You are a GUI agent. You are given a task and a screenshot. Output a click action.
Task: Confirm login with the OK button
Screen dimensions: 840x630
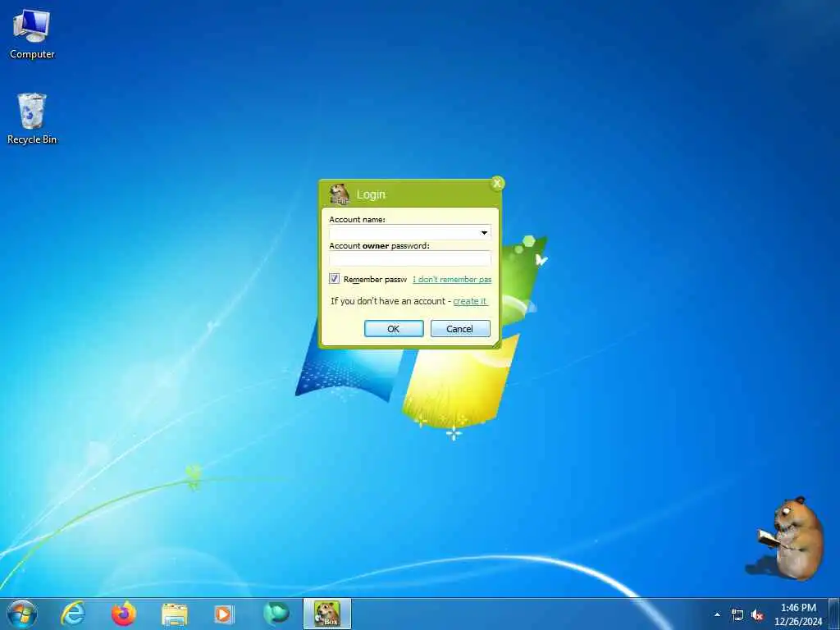pyautogui.click(x=394, y=329)
